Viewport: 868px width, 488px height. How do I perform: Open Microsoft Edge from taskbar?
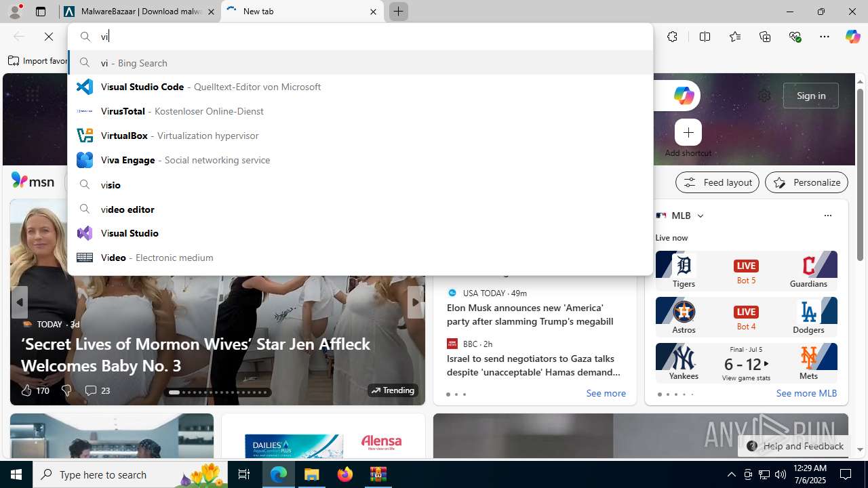(279, 474)
